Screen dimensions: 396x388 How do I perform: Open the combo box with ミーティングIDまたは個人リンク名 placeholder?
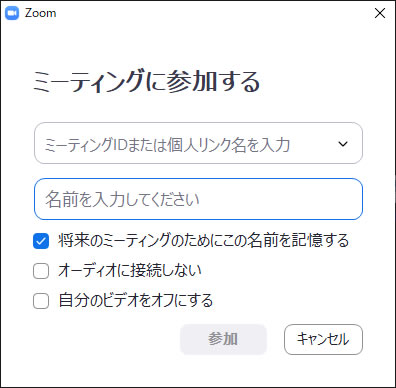pyautogui.click(x=198, y=143)
